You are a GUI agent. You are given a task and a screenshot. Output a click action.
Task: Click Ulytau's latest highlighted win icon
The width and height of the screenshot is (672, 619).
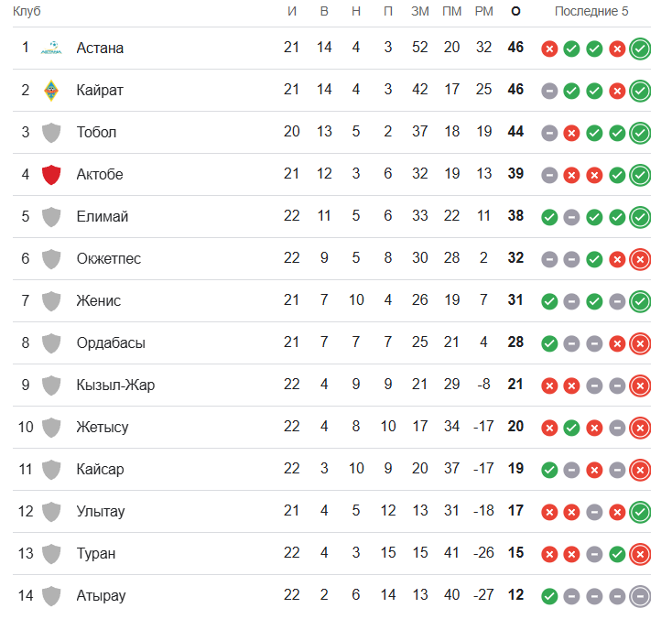pyautogui.click(x=640, y=512)
